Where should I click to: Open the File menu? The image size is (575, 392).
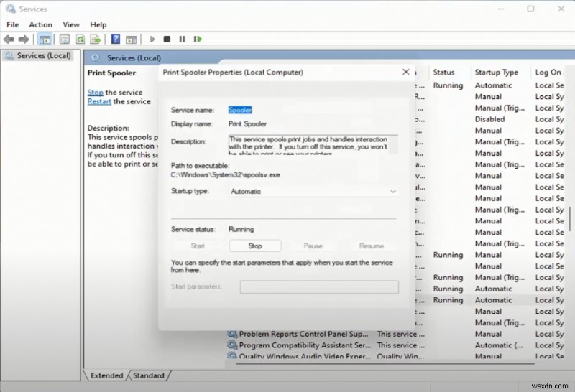pyautogui.click(x=13, y=24)
